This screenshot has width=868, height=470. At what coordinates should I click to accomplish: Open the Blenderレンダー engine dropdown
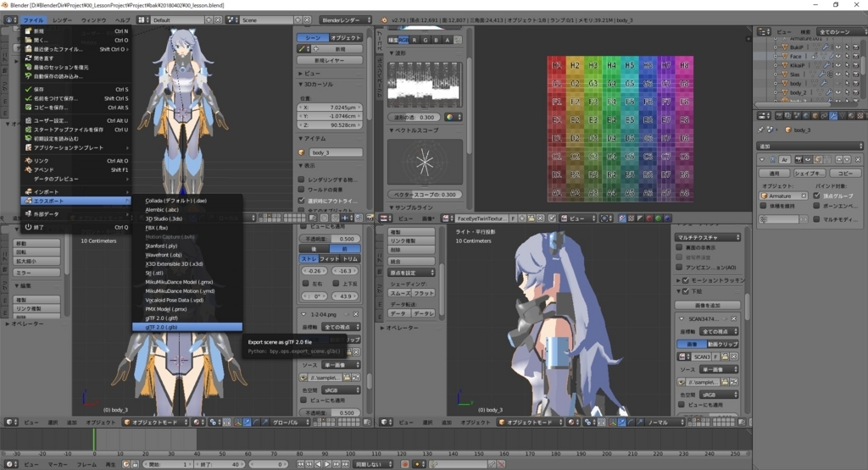(x=346, y=20)
